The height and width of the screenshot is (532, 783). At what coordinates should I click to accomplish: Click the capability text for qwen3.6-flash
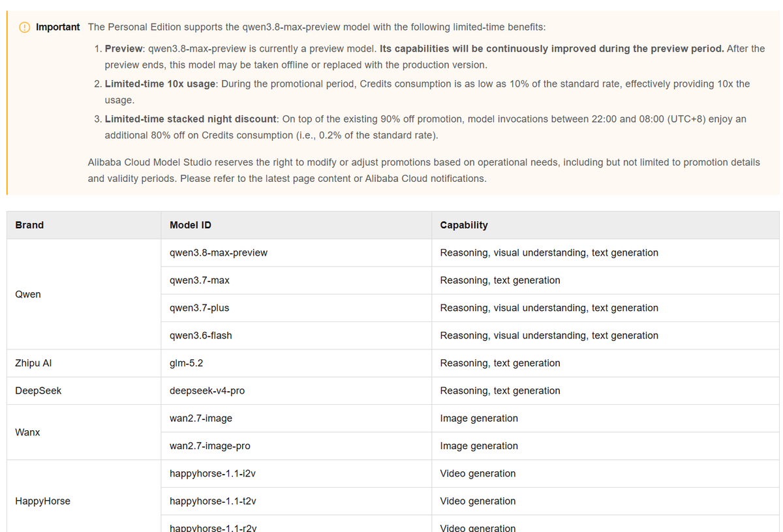(549, 335)
